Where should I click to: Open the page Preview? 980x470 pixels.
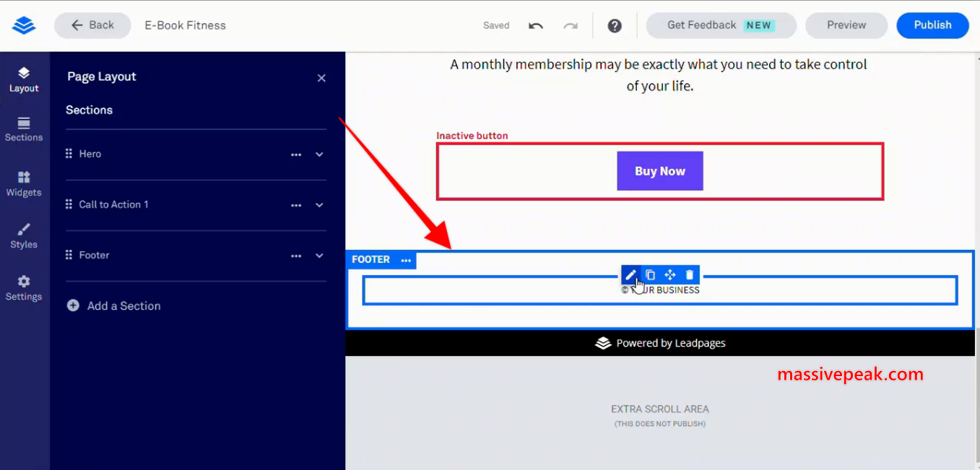tap(846, 25)
